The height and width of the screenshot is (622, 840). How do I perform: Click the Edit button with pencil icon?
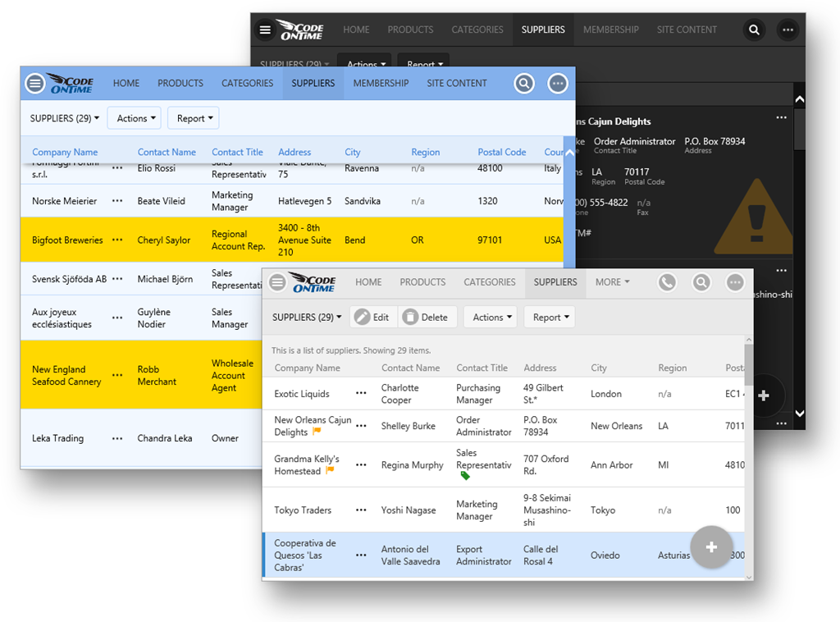tap(373, 318)
